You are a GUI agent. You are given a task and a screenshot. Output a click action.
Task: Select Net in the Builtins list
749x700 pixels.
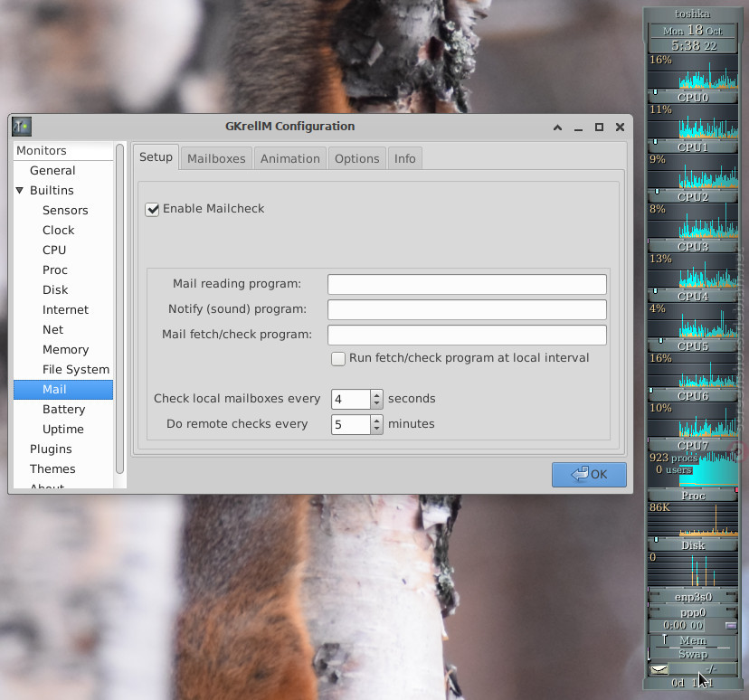click(52, 330)
